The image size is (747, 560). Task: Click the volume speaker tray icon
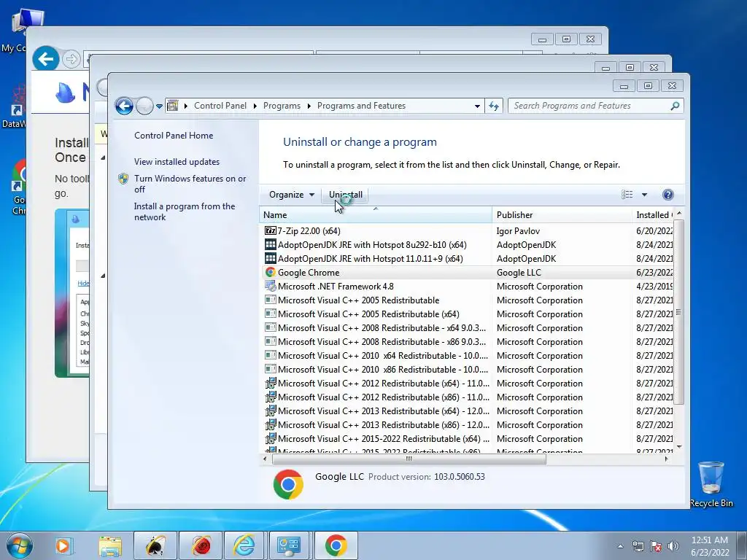(x=673, y=546)
